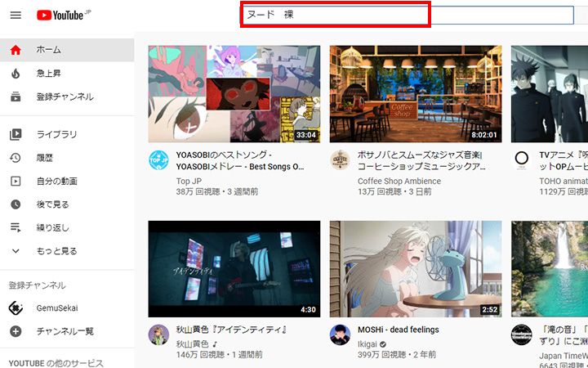Open the ライブラリ library icon
The image size is (588, 368).
(x=16, y=134)
